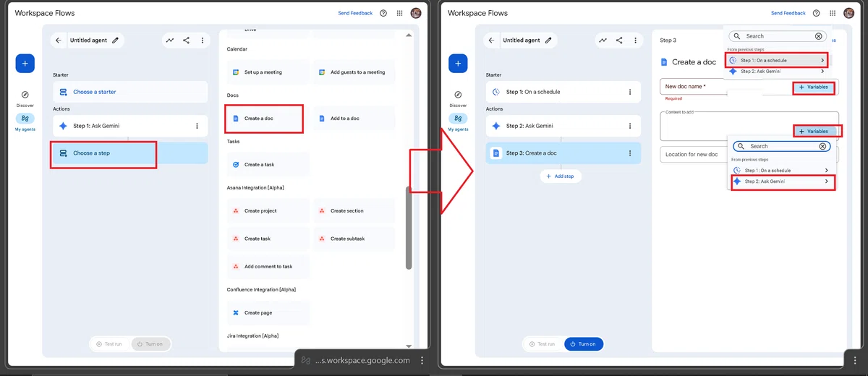This screenshot has height=376, width=868.
Task: Choose Confluence Create page action
Action: [x=268, y=313]
